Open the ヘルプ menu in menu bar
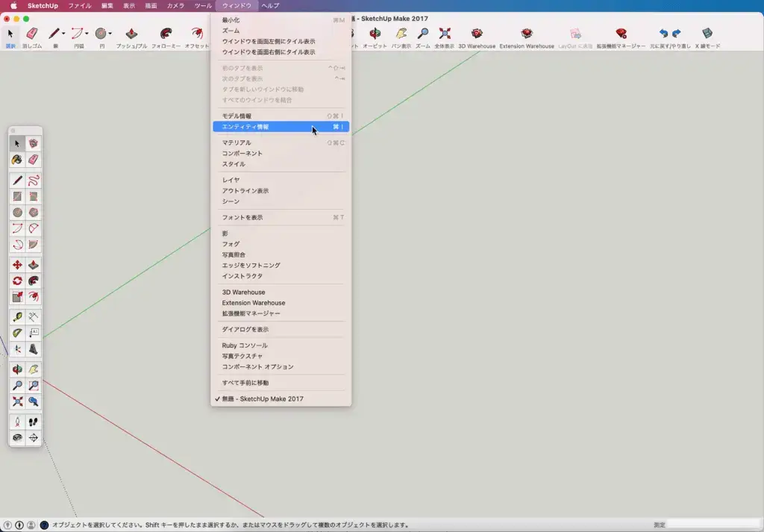Viewport: 764px width, 532px height. 270,6
